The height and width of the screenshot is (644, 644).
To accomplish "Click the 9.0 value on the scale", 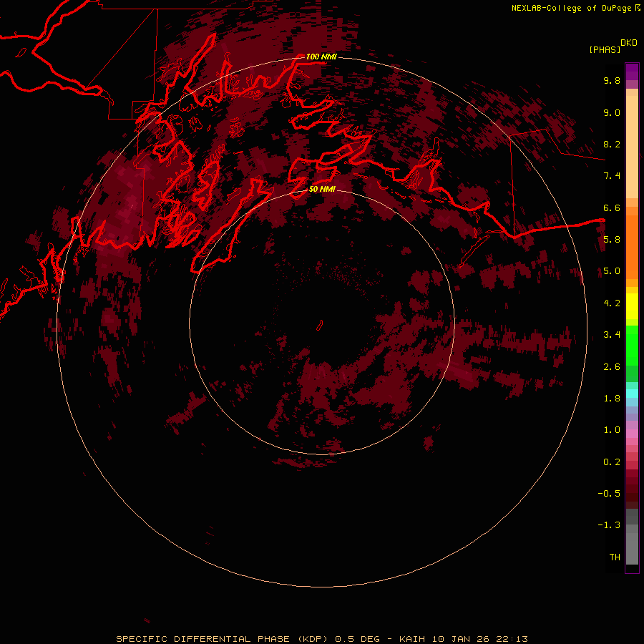I will point(612,112).
